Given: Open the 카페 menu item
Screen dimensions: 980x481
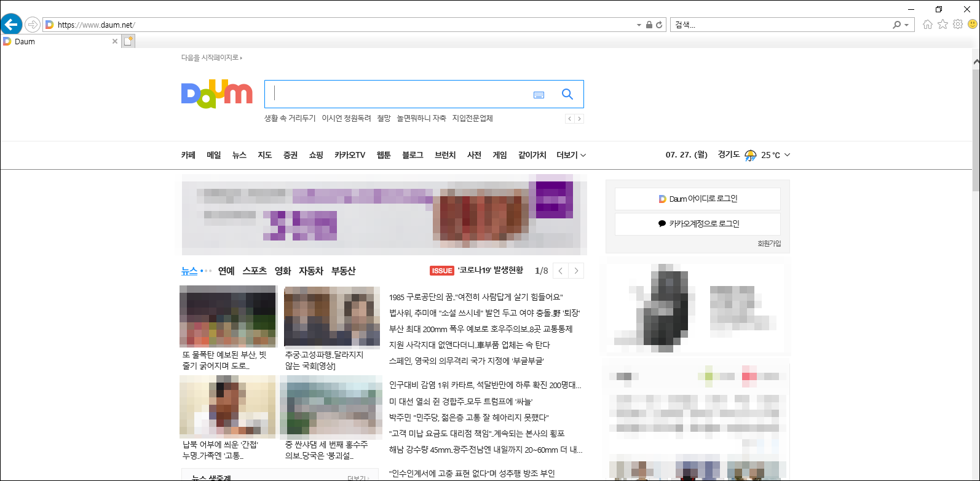Looking at the screenshot, I should [188, 155].
